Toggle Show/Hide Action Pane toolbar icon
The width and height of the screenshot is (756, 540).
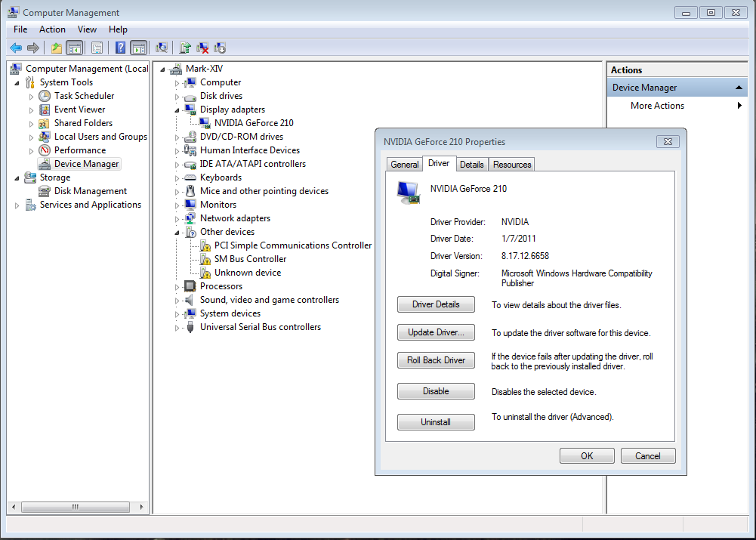(138, 48)
